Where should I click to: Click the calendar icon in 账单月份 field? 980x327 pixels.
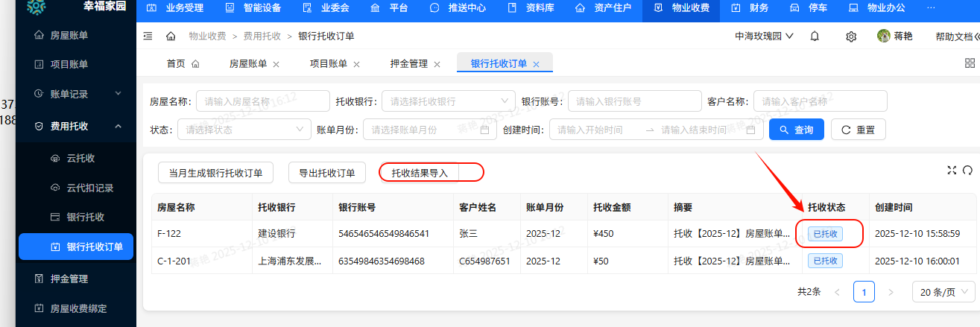[x=484, y=130]
